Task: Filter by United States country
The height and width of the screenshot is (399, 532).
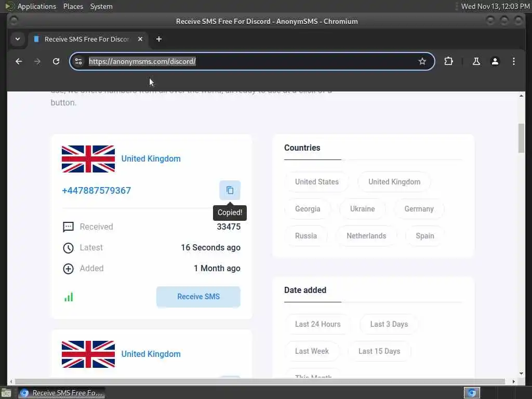Action: click(317, 182)
